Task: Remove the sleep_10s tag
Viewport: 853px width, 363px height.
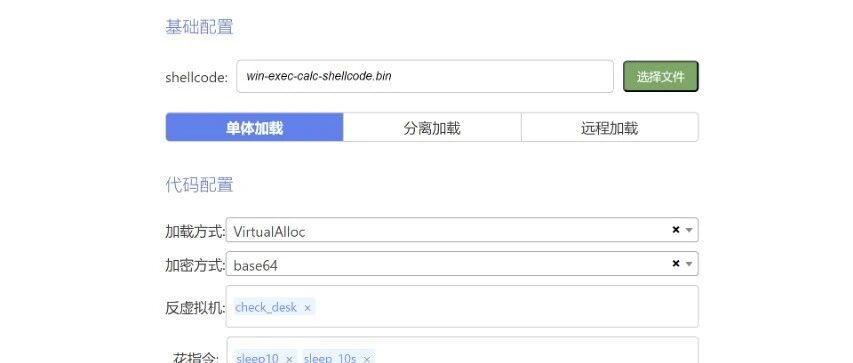Action: point(367,359)
